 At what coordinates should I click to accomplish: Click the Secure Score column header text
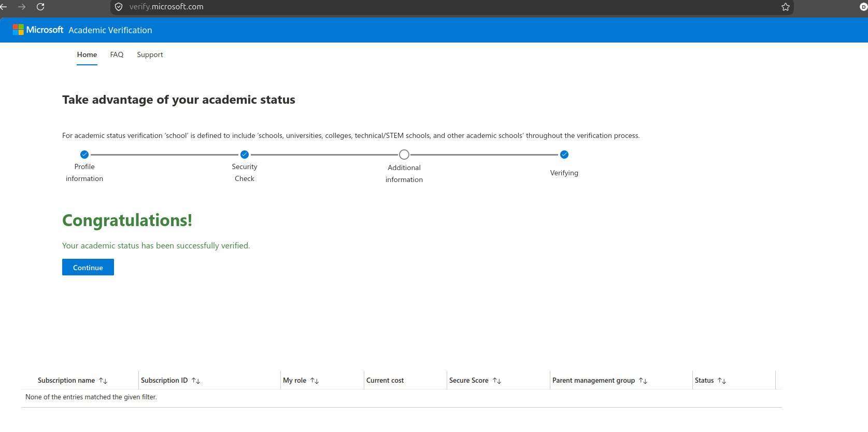(469, 380)
